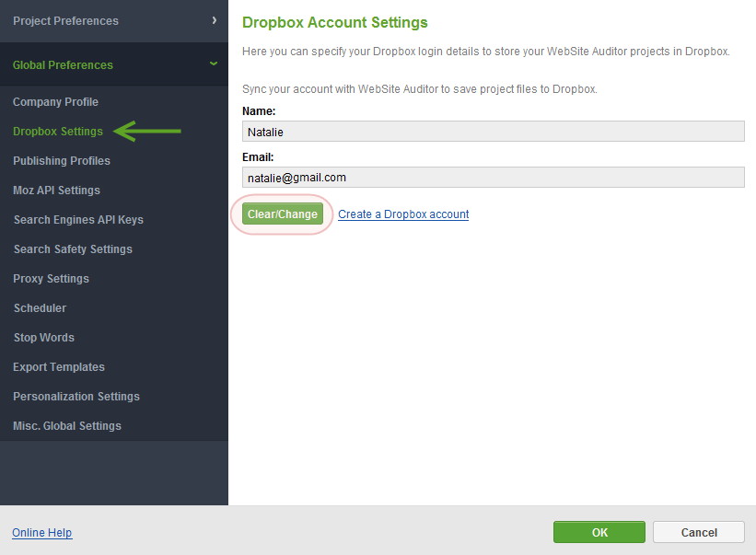Follow the Create a Dropbox account link
Screen dimensions: 756x555
403,214
